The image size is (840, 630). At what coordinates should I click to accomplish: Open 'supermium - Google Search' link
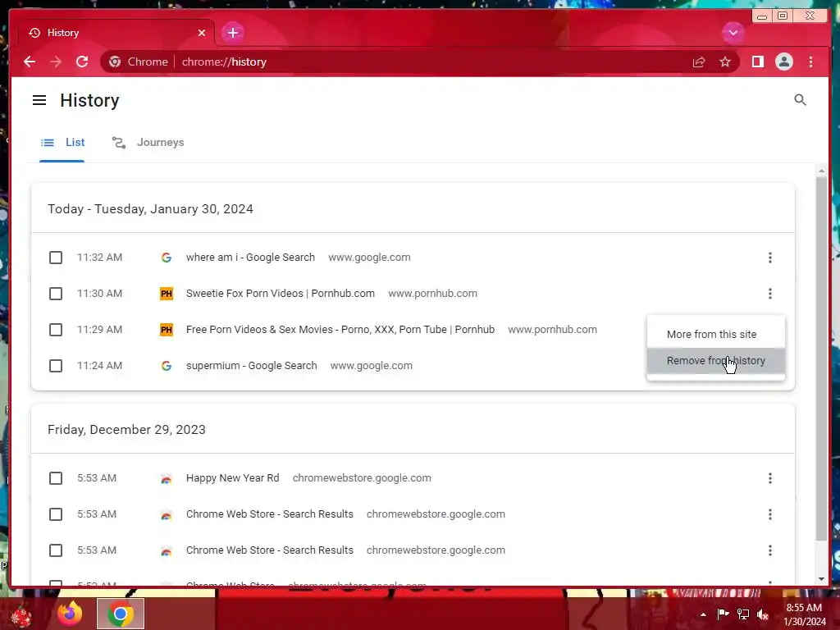tap(251, 365)
